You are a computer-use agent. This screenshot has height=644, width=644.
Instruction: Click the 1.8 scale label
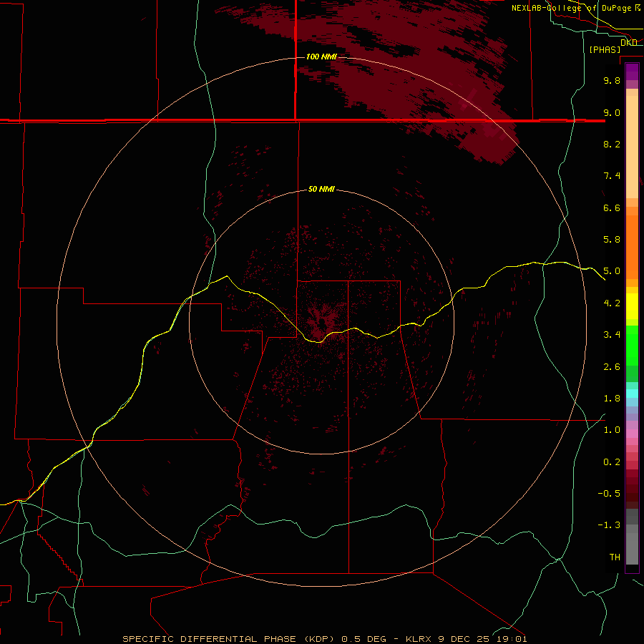612,399
